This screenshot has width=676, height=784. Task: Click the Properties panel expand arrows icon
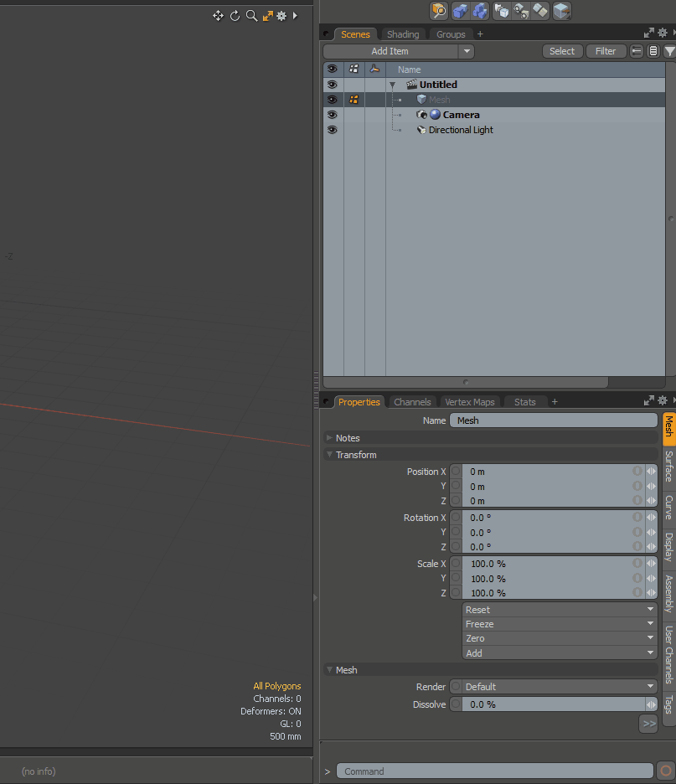point(649,400)
